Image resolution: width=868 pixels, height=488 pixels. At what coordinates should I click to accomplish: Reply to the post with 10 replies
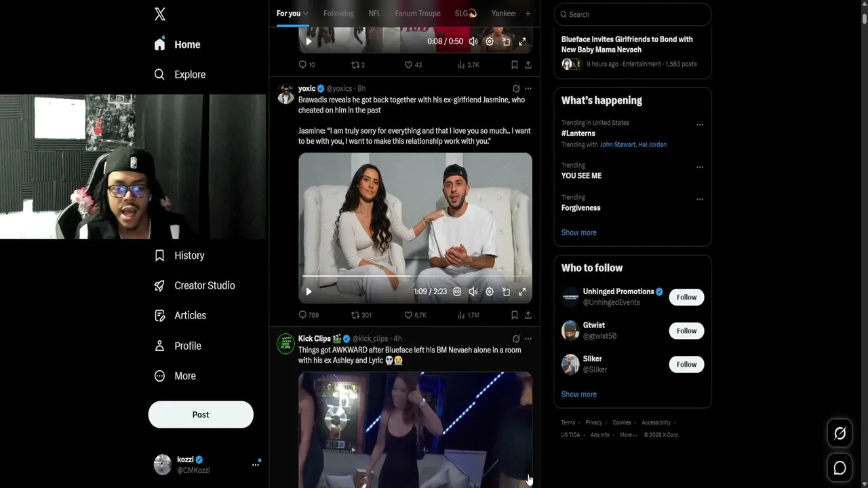tap(307, 65)
